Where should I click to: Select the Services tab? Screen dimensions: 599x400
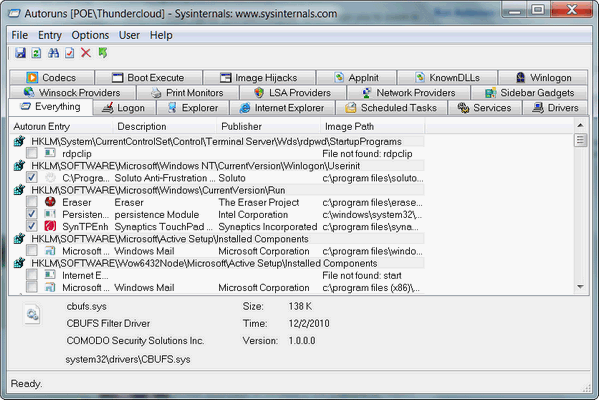(485, 108)
